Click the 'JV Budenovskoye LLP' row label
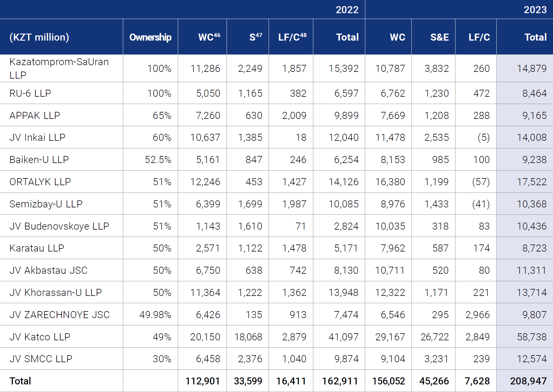Image resolution: width=553 pixels, height=392 pixels. pyautogui.click(x=59, y=226)
